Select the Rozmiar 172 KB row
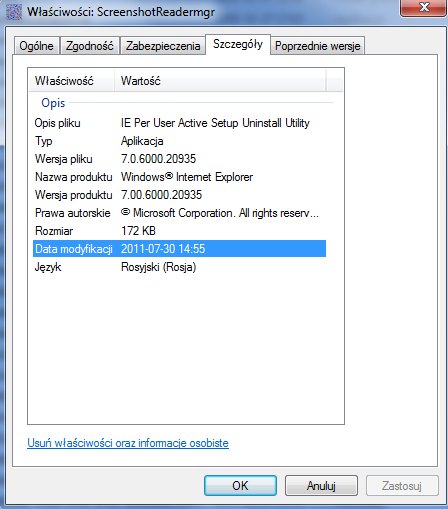The width and height of the screenshot is (448, 509). click(179, 231)
